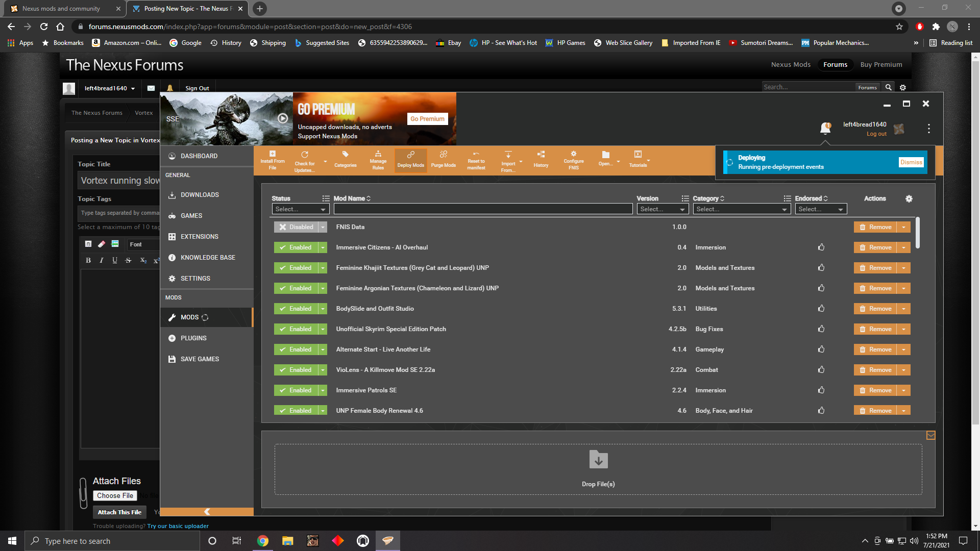Toggle Feminine Khajiit Textures Enabled status
The width and height of the screenshot is (980, 551).
(296, 268)
